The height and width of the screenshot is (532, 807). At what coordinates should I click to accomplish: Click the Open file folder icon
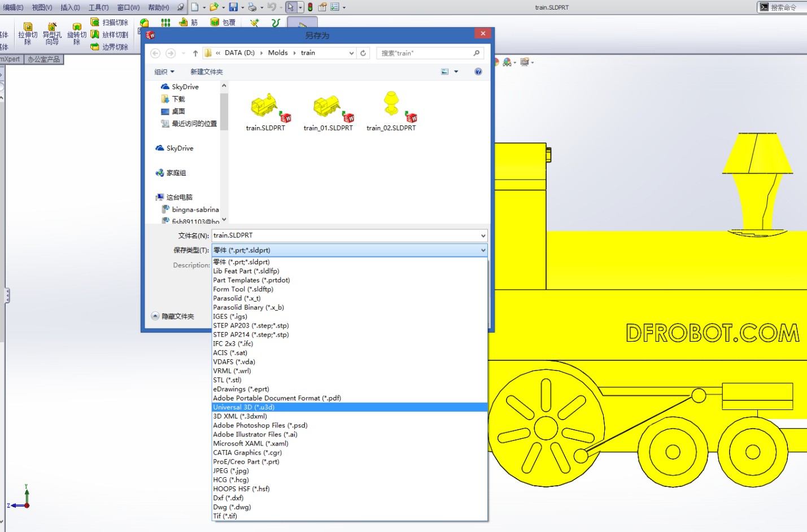pyautogui.click(x=214, y=7)
